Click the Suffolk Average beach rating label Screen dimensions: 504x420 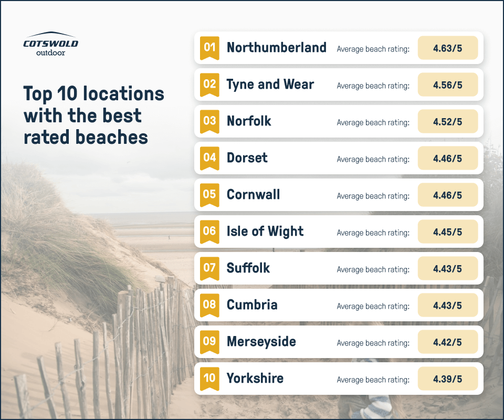[x=373, y=270]
